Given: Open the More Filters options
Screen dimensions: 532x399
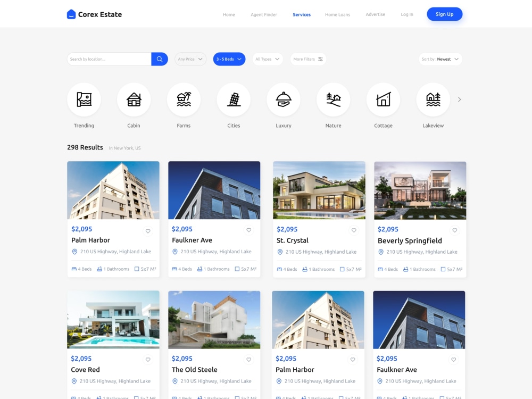Looking at the screenshot, I should (308, 59).
